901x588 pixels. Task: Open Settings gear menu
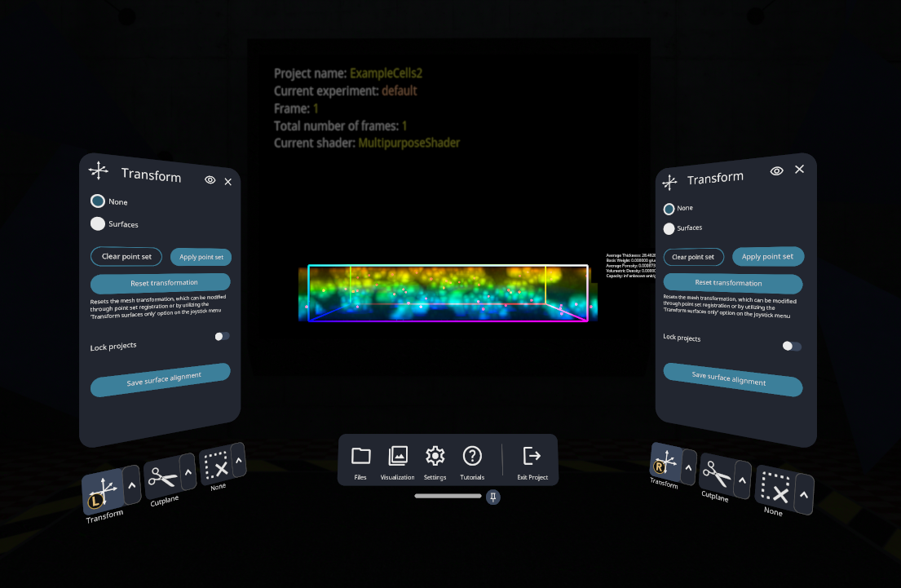[435, 462]
